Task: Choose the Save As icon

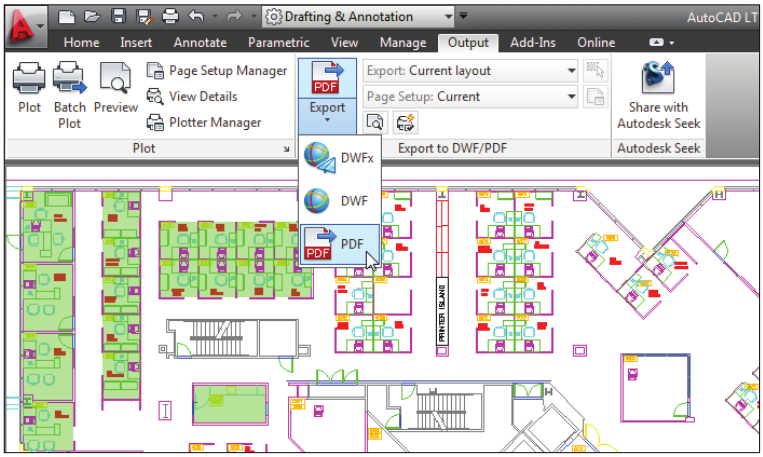Action: pyautogui.click(x=144, y=17)
